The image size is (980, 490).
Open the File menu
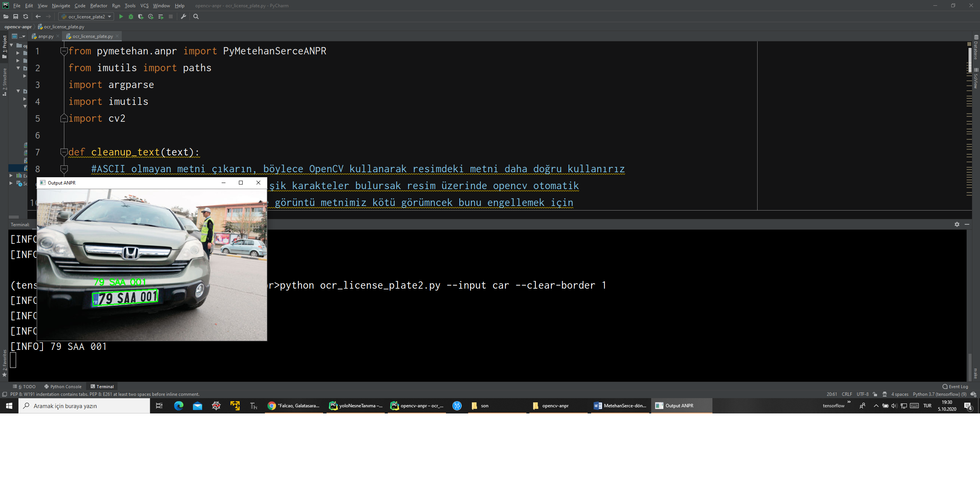[x=17, y=6]
